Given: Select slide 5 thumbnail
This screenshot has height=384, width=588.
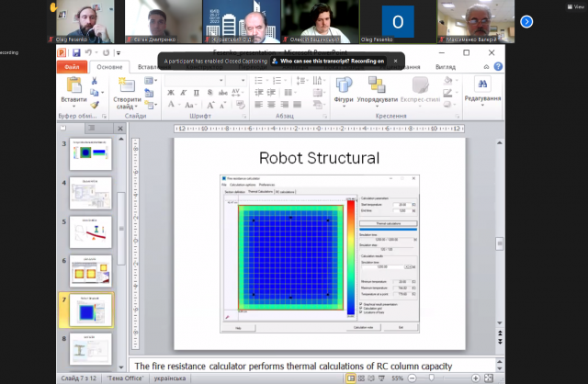Looking at the screenshot, I should point(91,232).
